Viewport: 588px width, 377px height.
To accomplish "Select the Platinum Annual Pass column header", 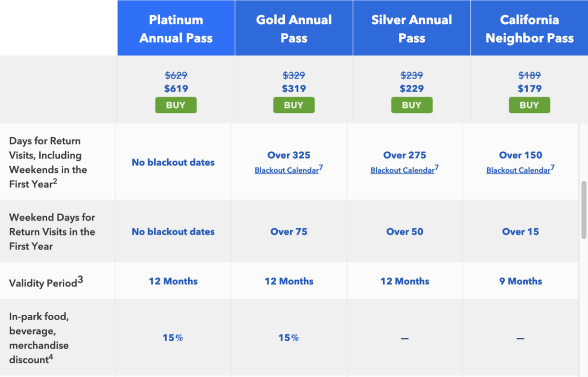I will (175, 28).
